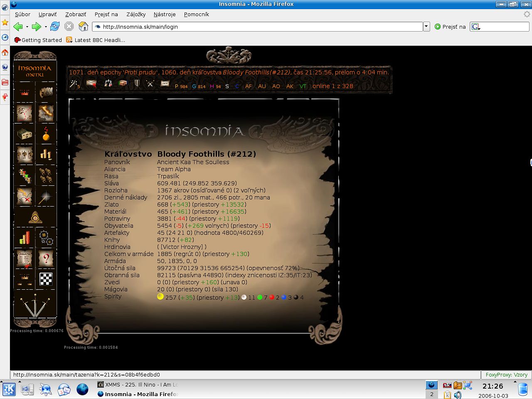The image size is (532, 399).
Task: Click the red question mark help icon
Action: [46, 259]
